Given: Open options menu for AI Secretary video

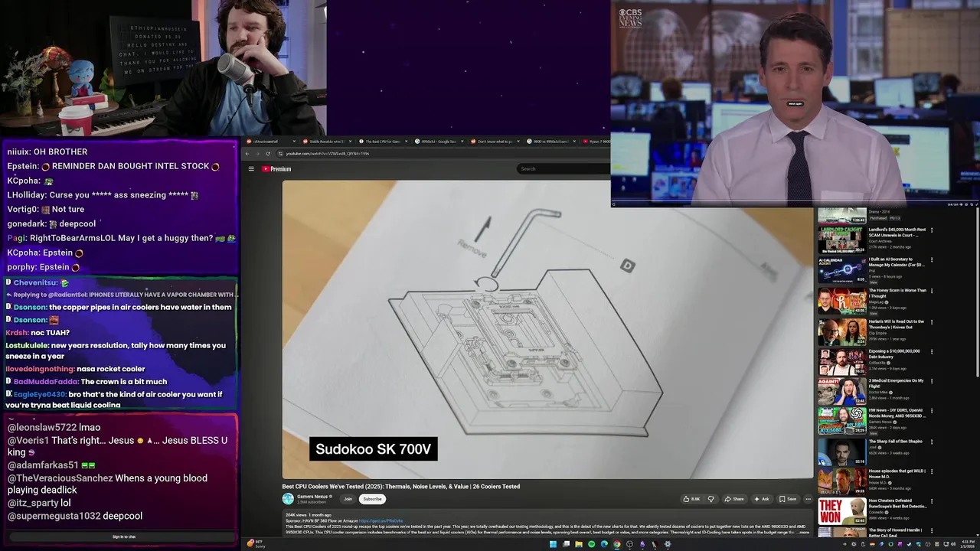Looking at the screenshot, I should click(x=932, y=260).
